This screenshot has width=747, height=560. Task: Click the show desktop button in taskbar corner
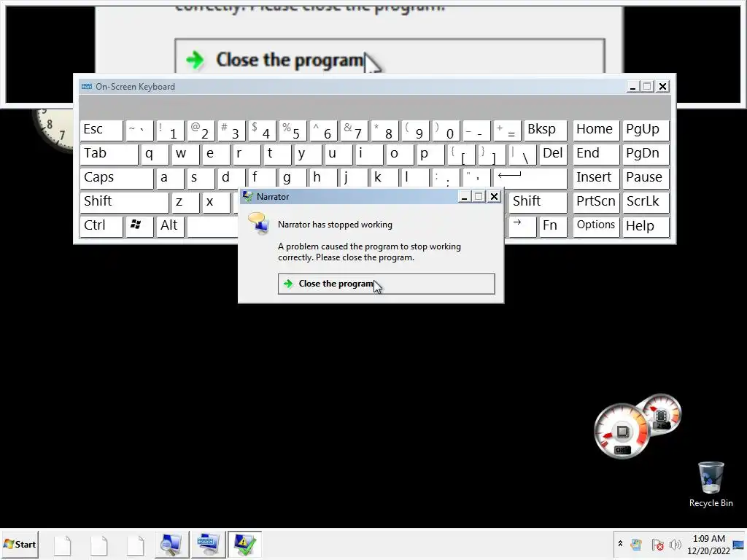tap(740, 544)
